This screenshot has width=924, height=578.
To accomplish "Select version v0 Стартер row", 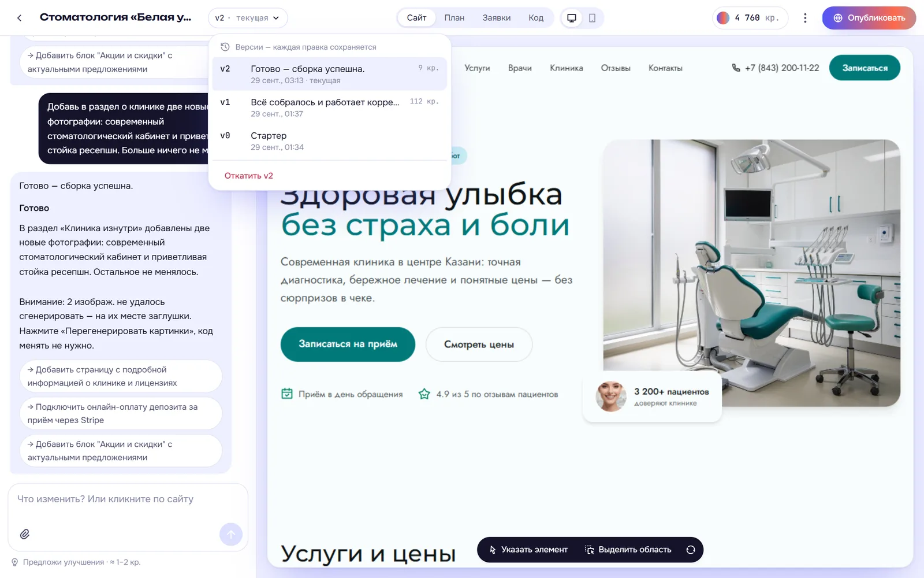I will point(330,141).
